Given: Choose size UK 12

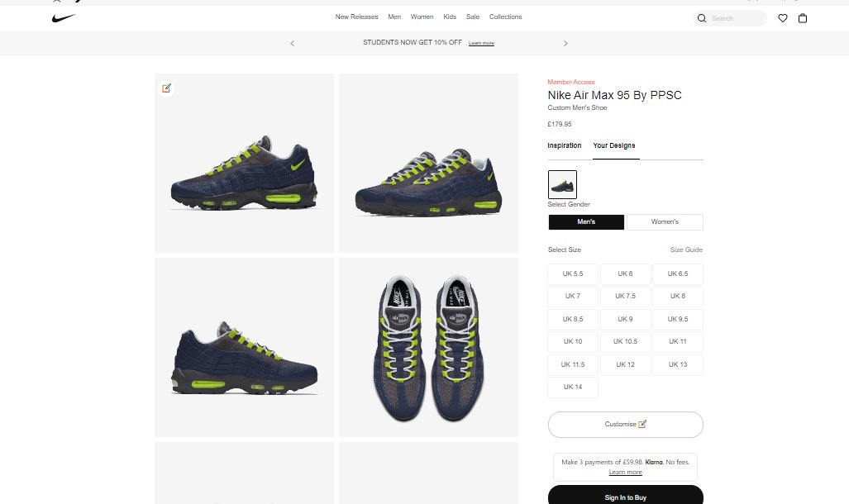Looking at the screenshot, I should coord(625,365).
